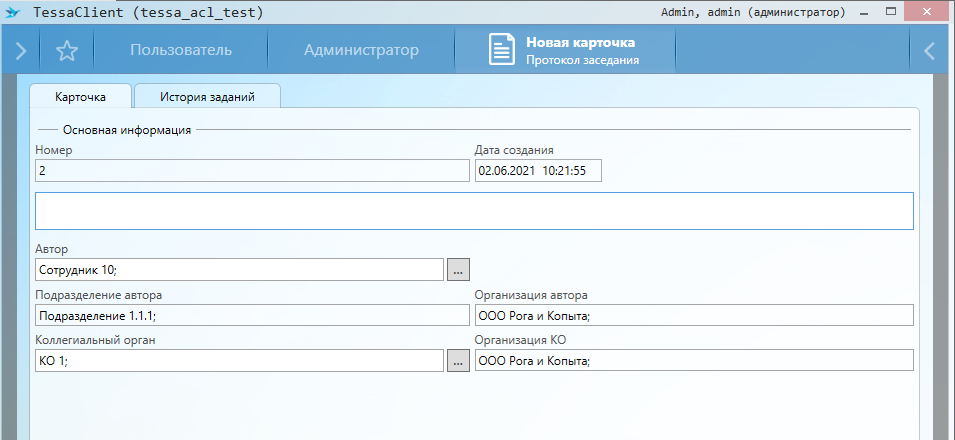
Task: Click the empty multiline text box
Action: (x=474, y=211)
